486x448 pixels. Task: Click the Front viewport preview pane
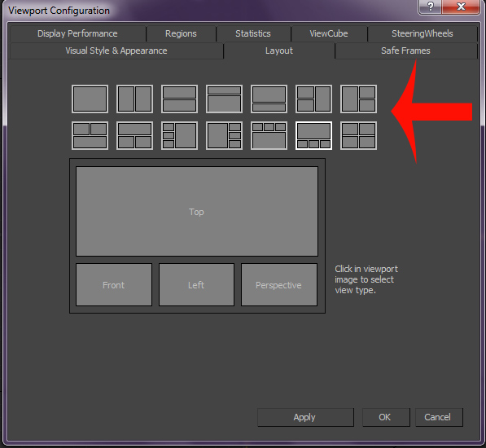(x=114, y=285)
